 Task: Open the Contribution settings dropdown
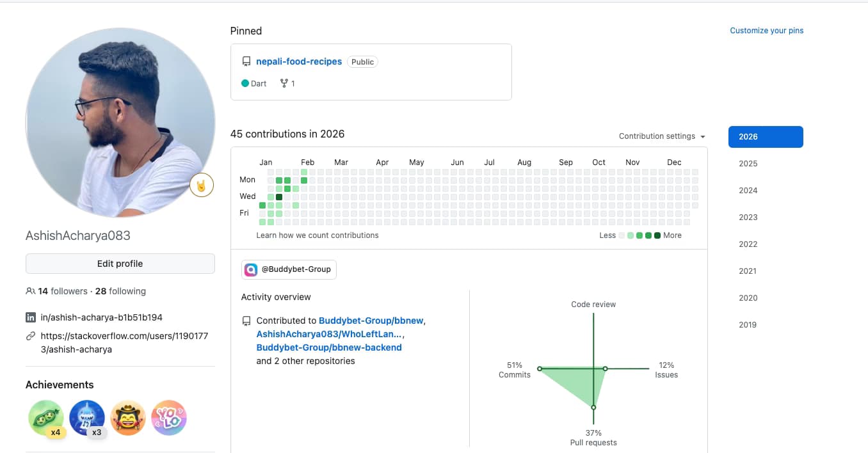click(662, 136)
